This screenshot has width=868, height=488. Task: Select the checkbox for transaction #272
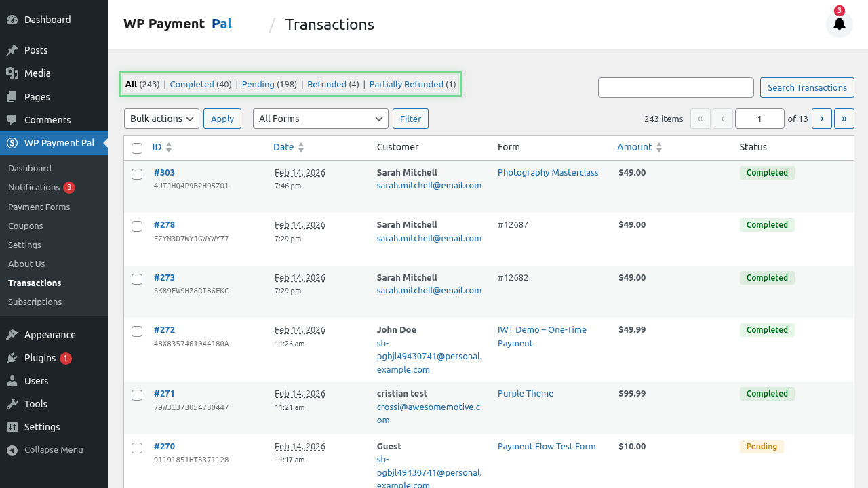point(137,331)
